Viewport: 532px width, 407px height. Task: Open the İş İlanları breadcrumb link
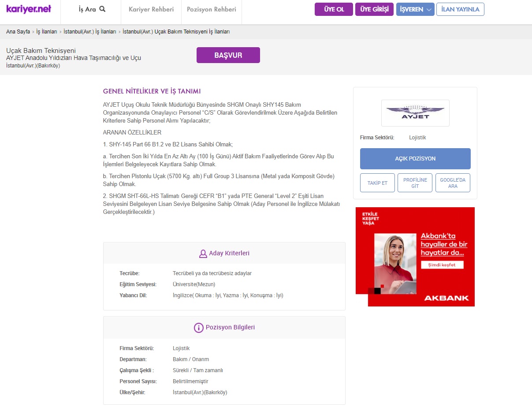pos(47,32)
